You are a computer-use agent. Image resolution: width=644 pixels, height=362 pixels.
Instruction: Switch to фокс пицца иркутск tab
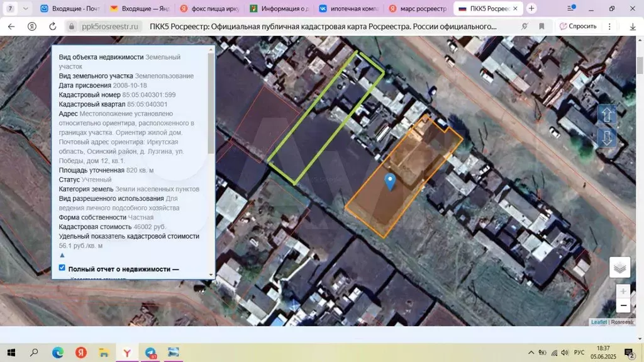click(209, 8)
